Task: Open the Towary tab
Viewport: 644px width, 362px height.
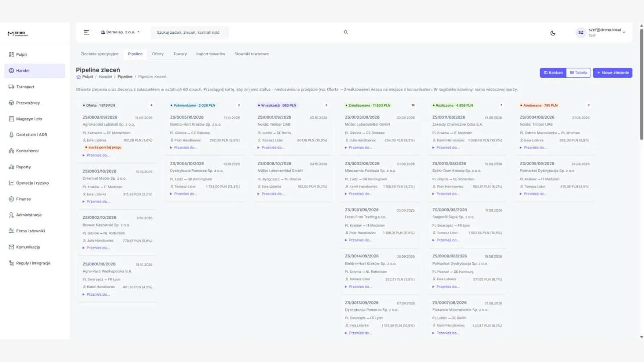Action: [180, 54]
